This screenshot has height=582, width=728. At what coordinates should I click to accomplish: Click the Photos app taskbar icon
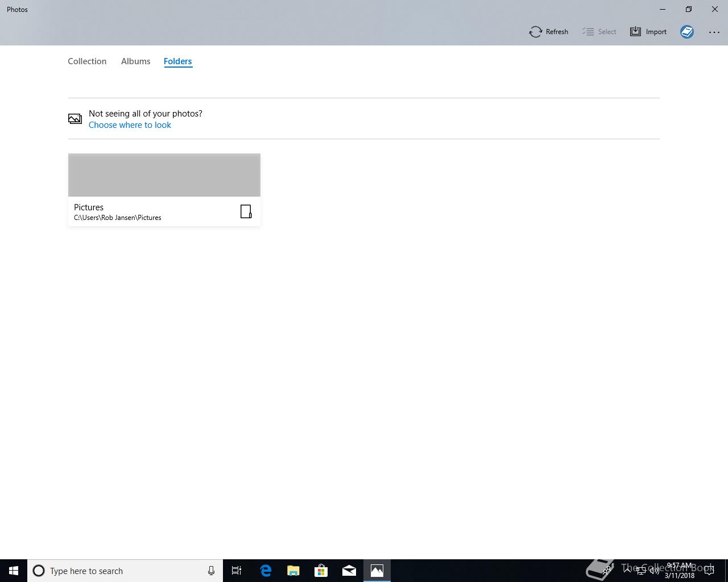tap(377, 571)
